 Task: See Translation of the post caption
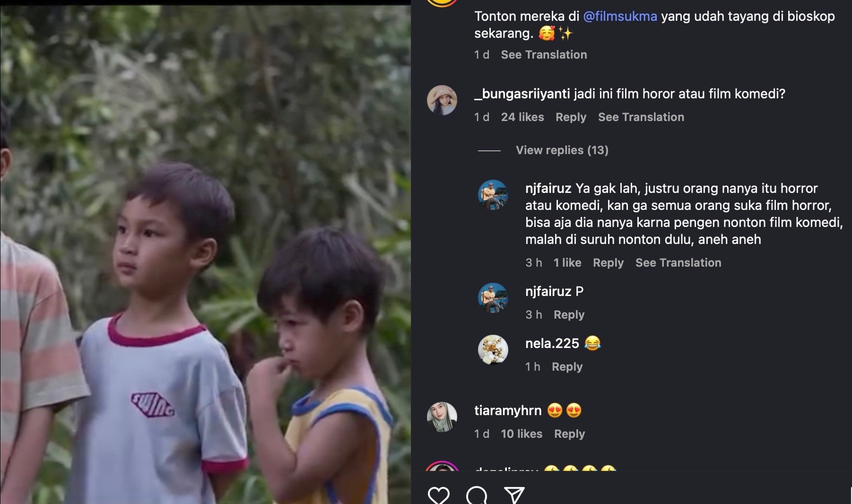click(544, 55)
